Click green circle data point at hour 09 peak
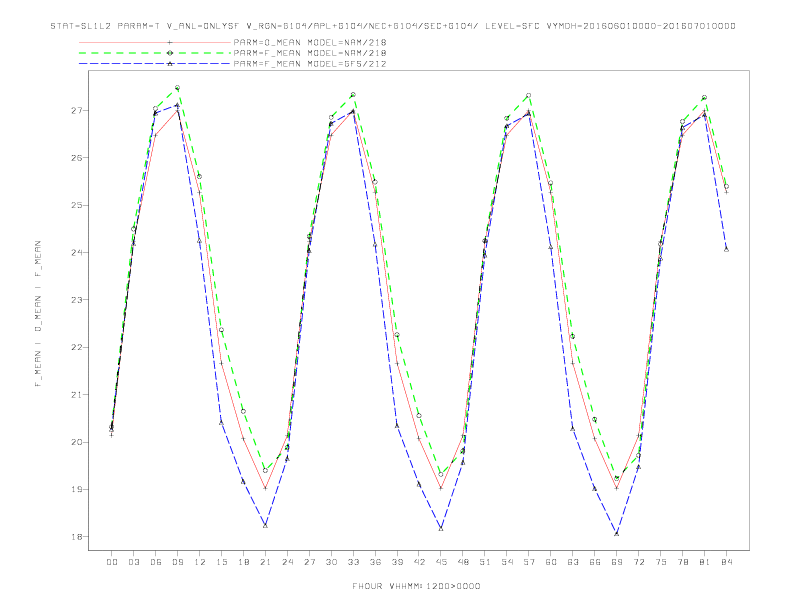 (x=177, y=88)
